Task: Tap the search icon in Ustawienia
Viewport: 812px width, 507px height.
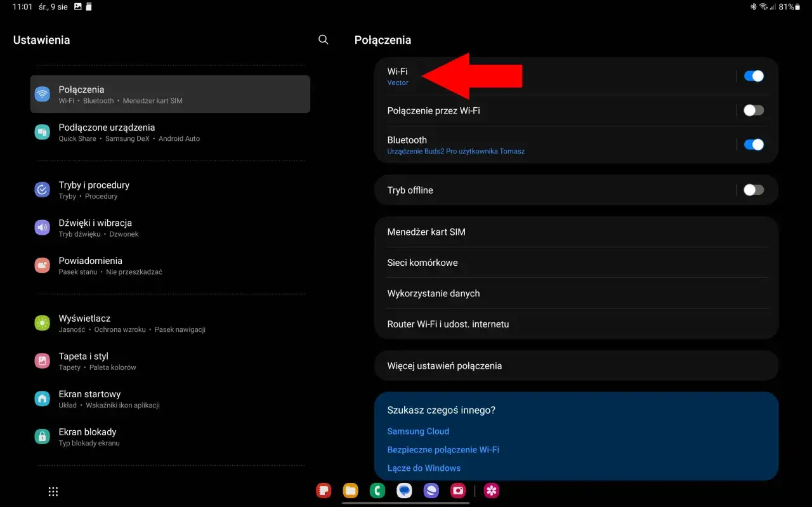Action: click(x=323, y=39)
